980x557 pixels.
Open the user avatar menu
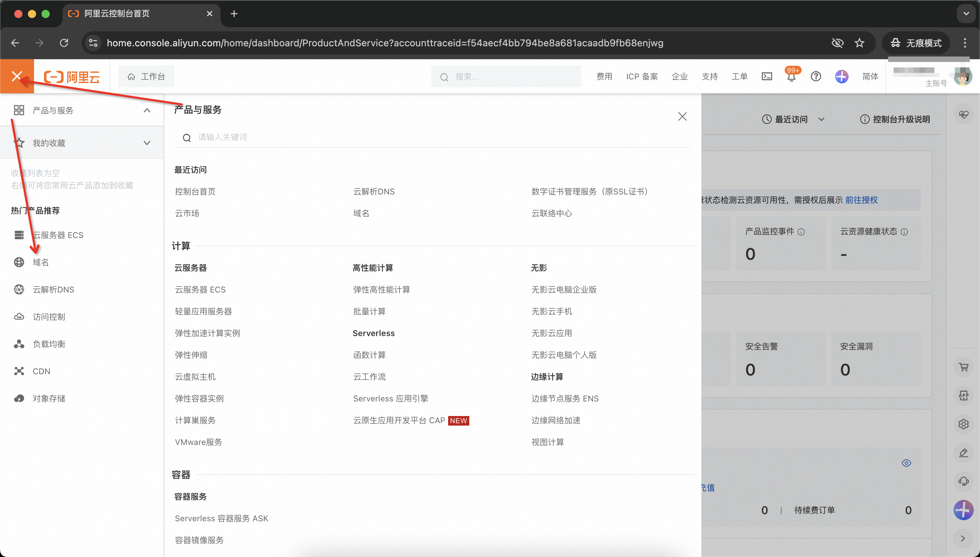point(962,77)
